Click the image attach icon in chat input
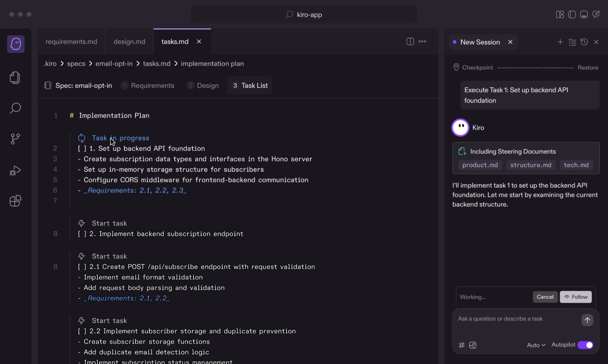Image resolution: width=608 pixels, height=364 pixels. coord(473,345)
